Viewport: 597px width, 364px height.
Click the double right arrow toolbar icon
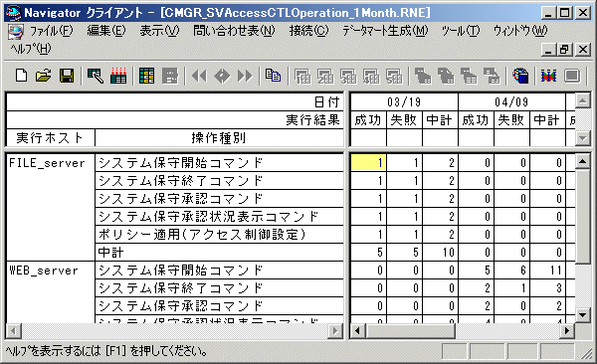click(245, 76)
